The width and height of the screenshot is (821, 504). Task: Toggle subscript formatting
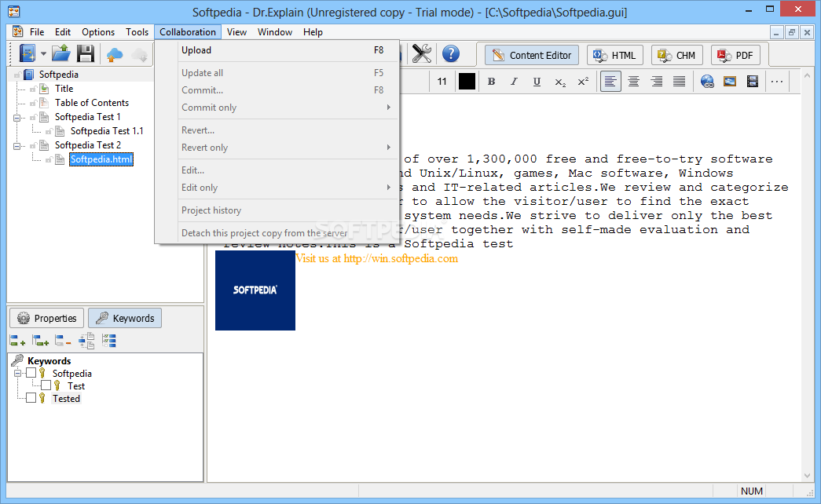(x=560, y=82)
